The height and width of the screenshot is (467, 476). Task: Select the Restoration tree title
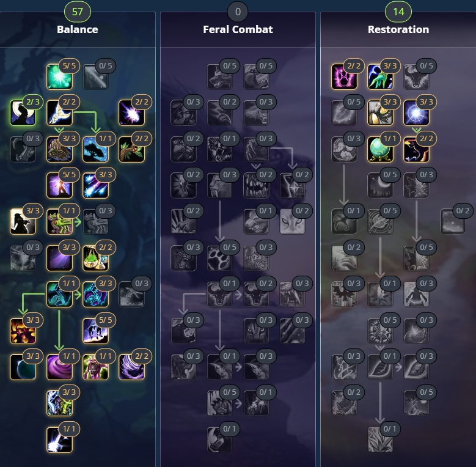398,29
